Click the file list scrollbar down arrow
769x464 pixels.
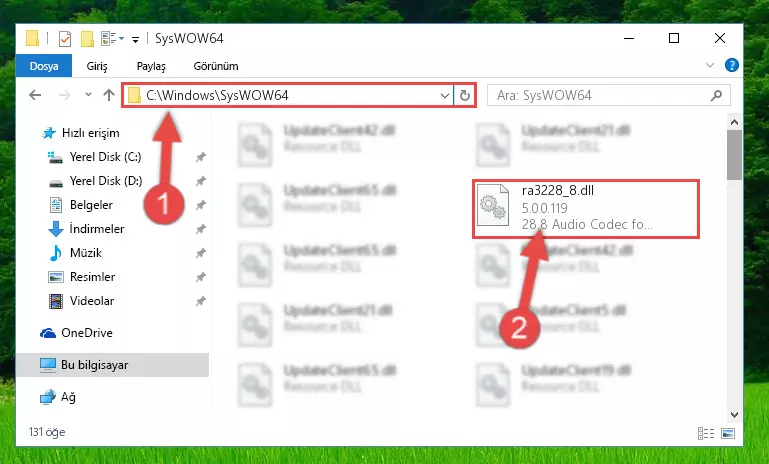734,414
